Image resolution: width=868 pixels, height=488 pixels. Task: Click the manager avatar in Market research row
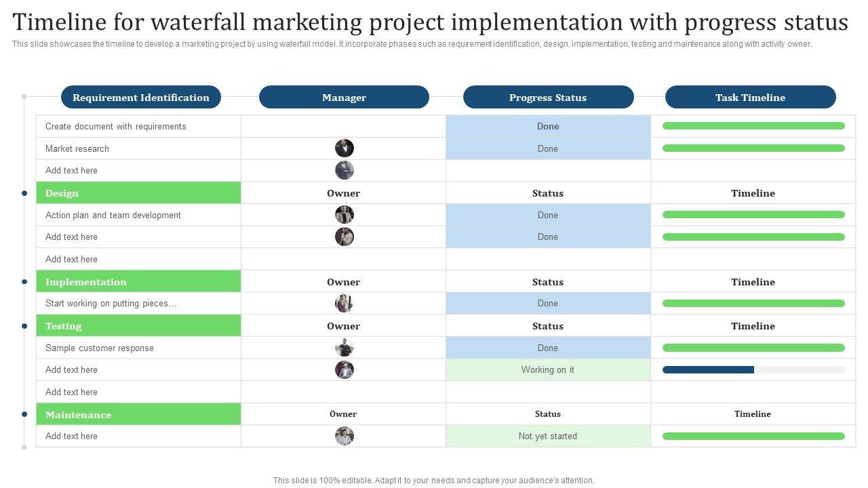pos(344,148)
